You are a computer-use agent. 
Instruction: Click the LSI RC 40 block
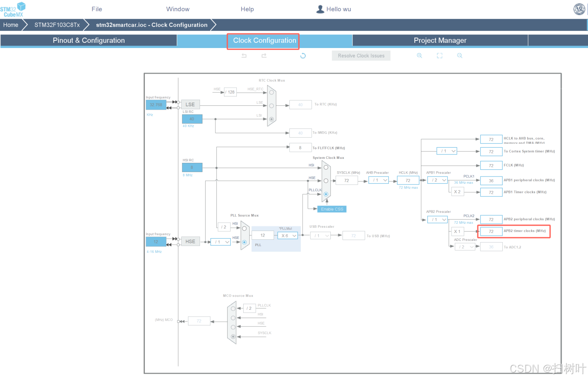(x=192, y=119)
